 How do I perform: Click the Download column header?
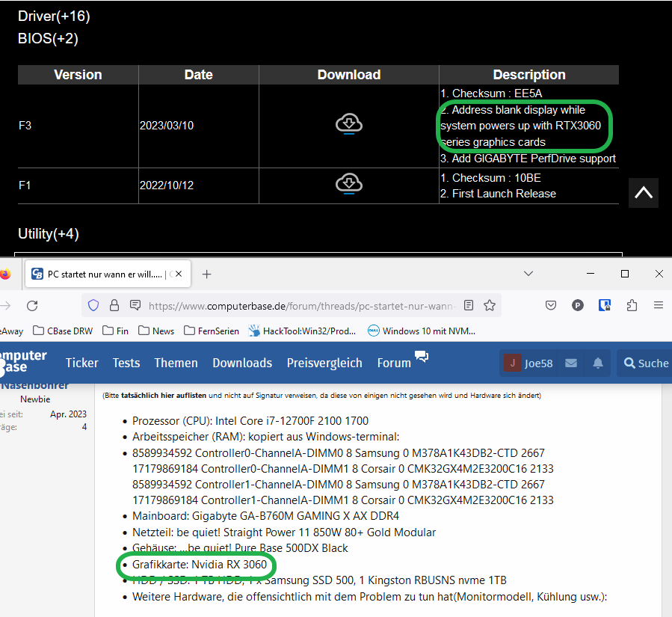pyautogui.click(x=349, y=75)
